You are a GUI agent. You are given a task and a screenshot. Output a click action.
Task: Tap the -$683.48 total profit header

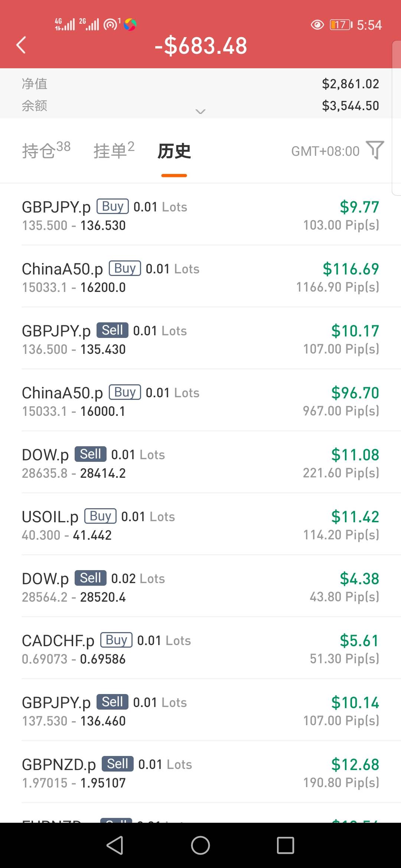coord(200,46)
